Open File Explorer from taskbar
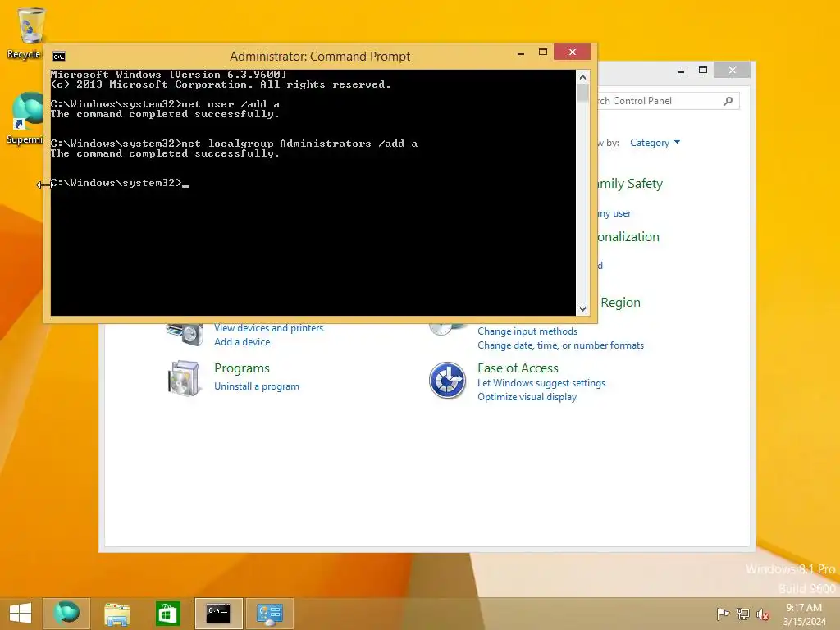The width and height of the screenshot is (840, 630). pos(116,614)
